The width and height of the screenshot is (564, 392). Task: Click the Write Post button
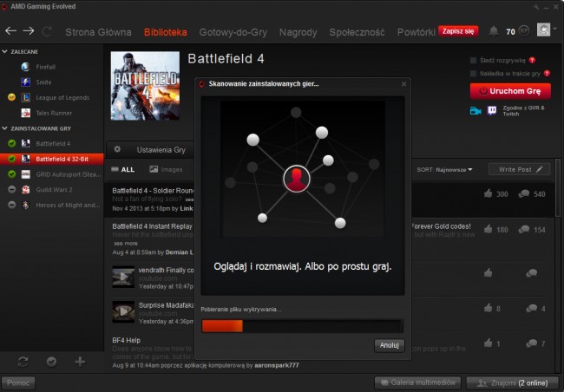click(520, 169)
